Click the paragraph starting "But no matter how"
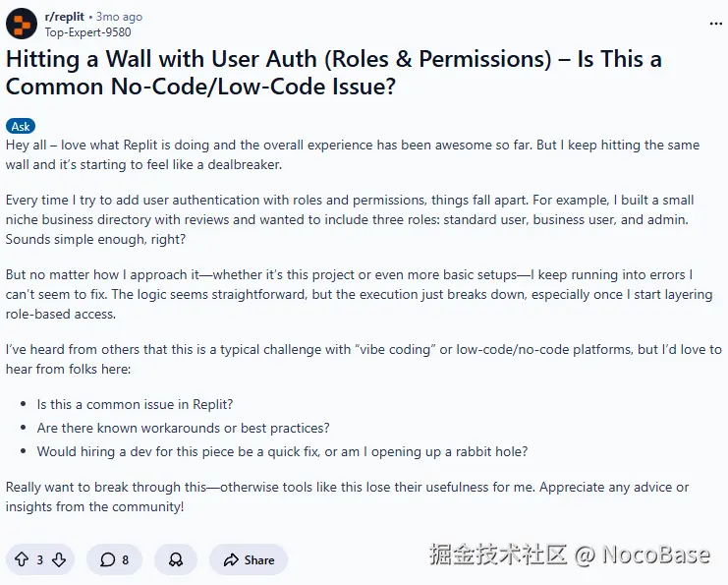Image resolution: width=728 pixels, height=585 pixels. (356, 294)
